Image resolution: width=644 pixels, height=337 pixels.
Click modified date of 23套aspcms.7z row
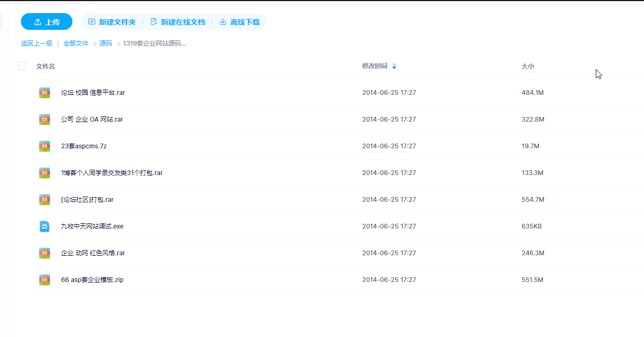point(389,146)
